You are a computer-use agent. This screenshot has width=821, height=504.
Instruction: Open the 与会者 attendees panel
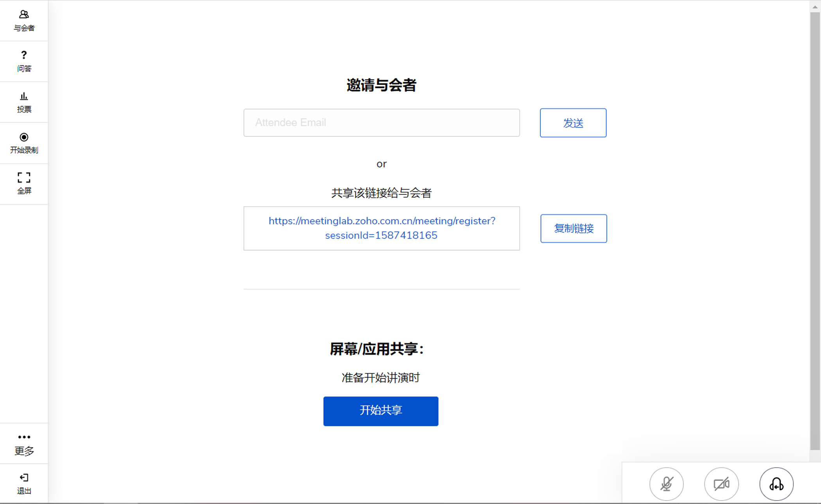click(x=24, y=21)
